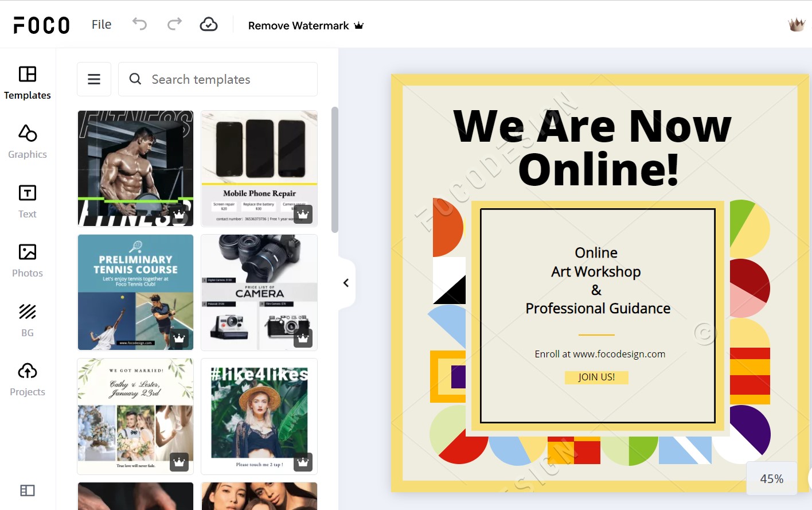The height and width of the screenshot is (510, 812).
Task: Click crown badge on Mobile Phone Repair template
Action: pos(303,214)
